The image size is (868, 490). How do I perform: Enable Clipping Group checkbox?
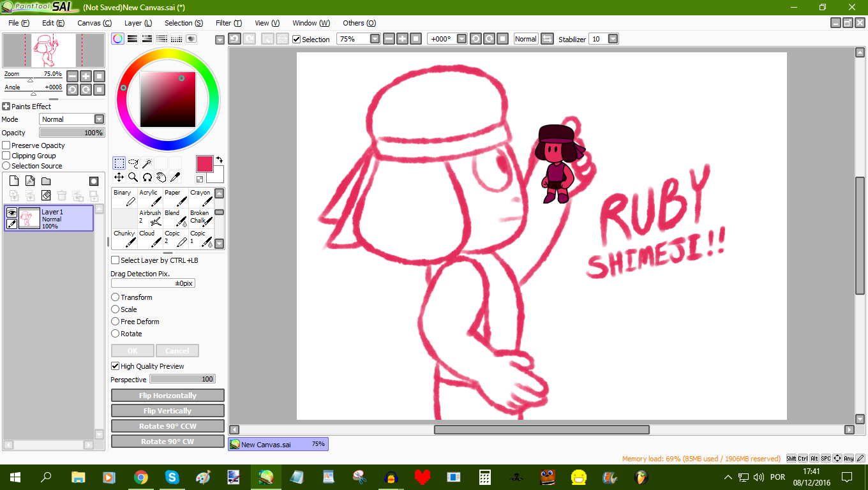click(6, 156)
